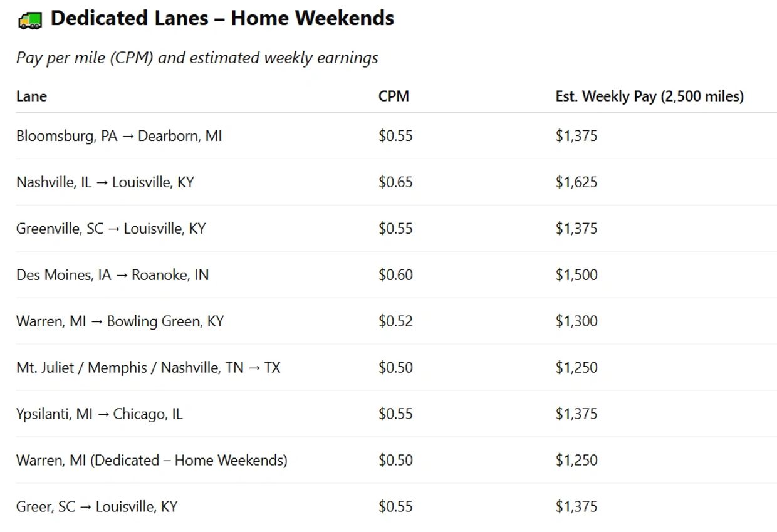Select the Ypsilanti, MI → Chicago, IL lane
The width and height of the screenshot is (777, 532).
tap(100, 414)
